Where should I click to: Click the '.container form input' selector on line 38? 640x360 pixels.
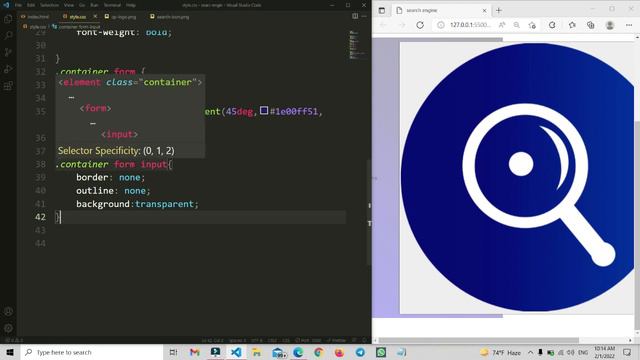pyautogui.click(x=111, y=164)
